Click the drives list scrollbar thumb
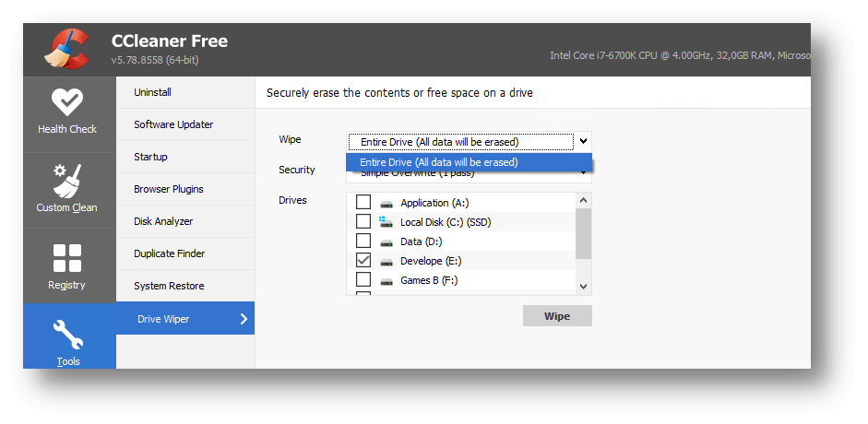Screen dimensions: 868x424 point(584,233)
